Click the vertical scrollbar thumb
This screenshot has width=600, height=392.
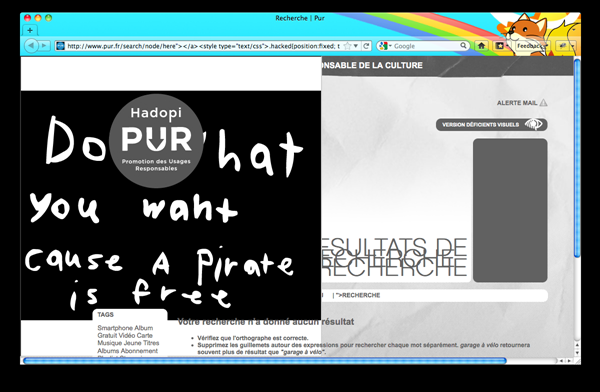(577, 158)
